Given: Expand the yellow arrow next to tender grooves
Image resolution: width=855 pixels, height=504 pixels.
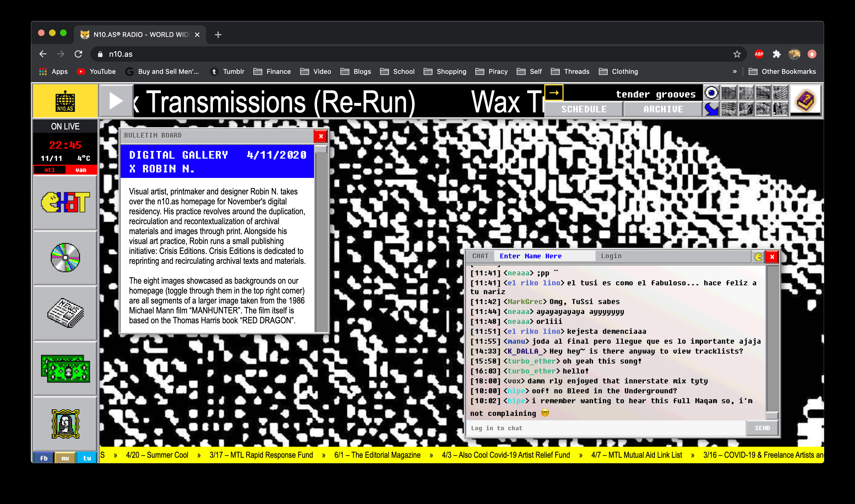Looking at the screenshot, I should point(554,93).
